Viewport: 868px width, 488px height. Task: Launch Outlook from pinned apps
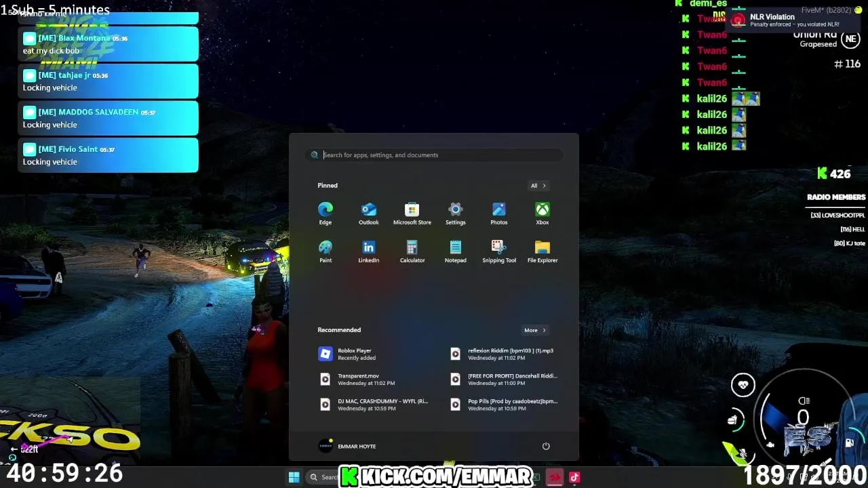369,213
